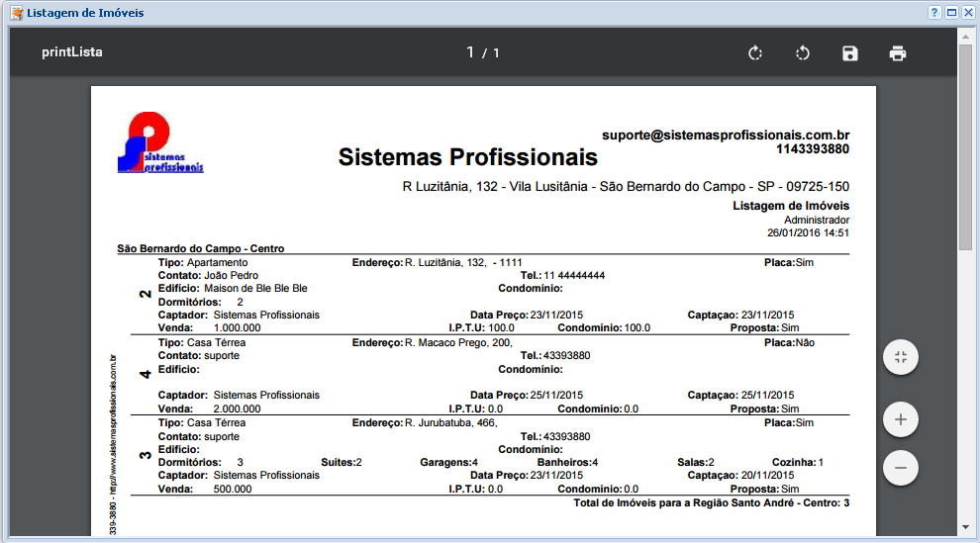The image size is (980, 543).
Task: Click the vertical scrollbar thumb
Action: [965, 148]
